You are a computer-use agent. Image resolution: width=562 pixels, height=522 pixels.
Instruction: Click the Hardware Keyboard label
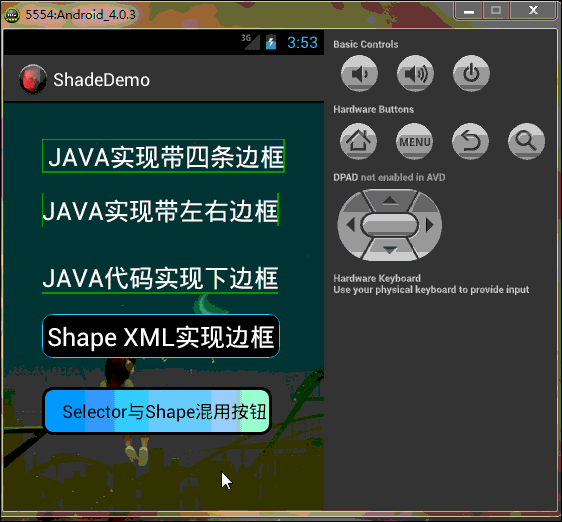click(377, 279)
